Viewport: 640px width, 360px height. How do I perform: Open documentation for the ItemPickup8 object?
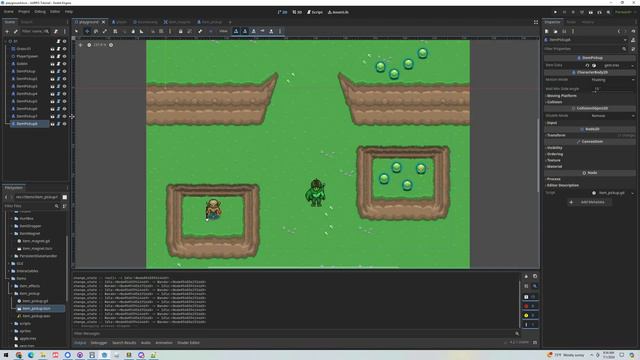(633, 40)
